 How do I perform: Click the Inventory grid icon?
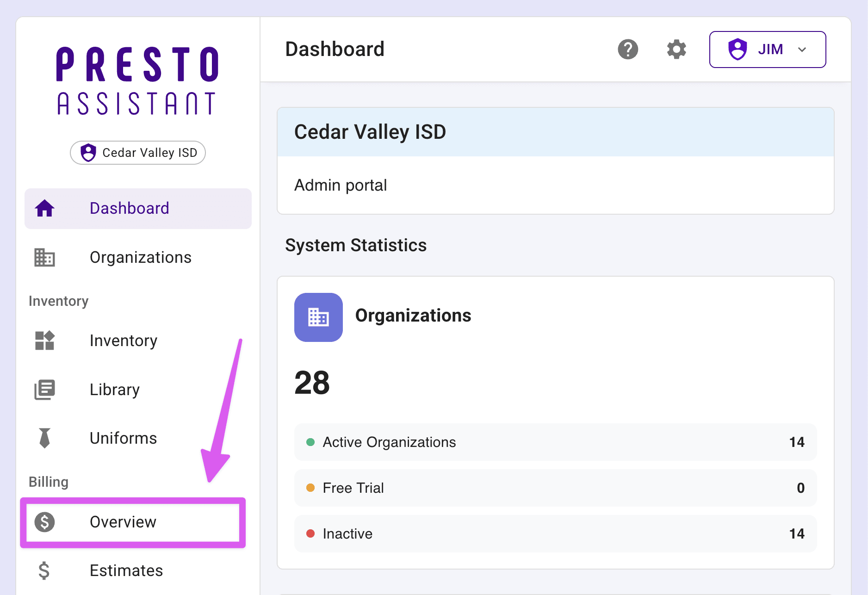44,341
